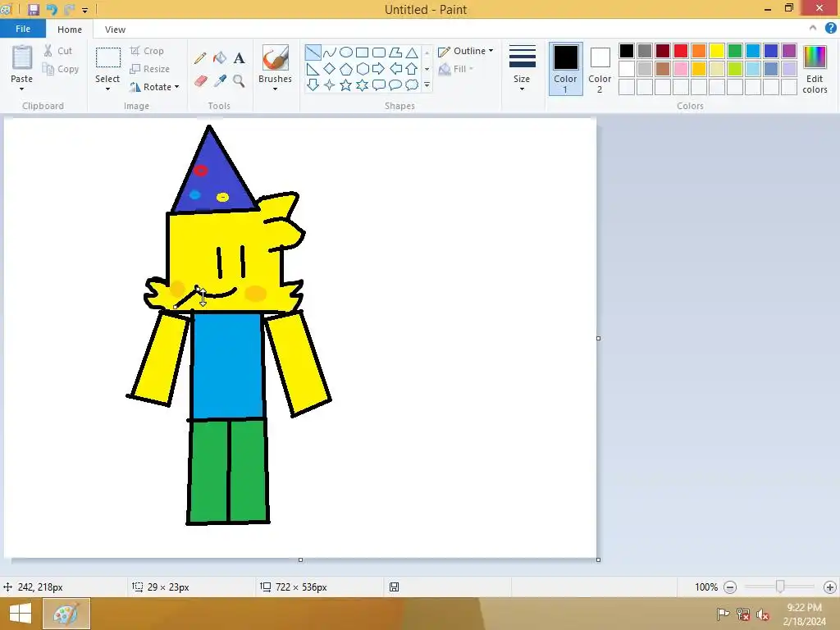This screenshot has width=840, height=630.
Task: Open the Rotate dropdown menu
Action: pos(155,87)
